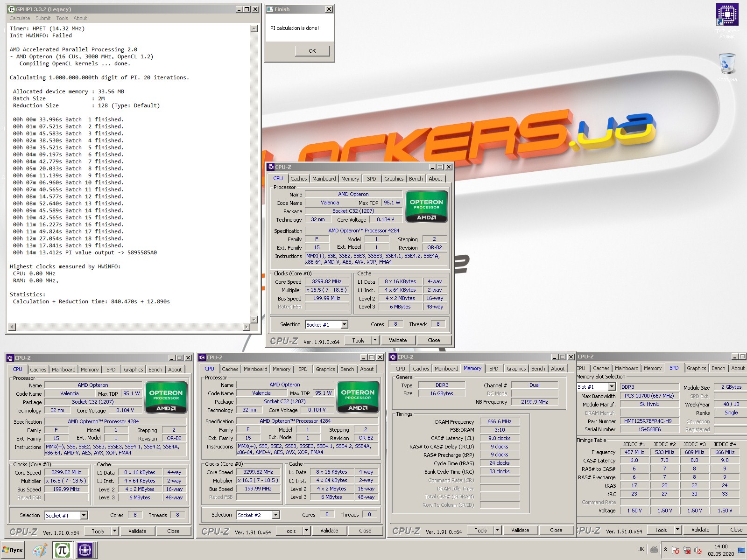
Task: Open the Tools menu in GPUPI
Action: pyautogui.click(x=62, y=18)
